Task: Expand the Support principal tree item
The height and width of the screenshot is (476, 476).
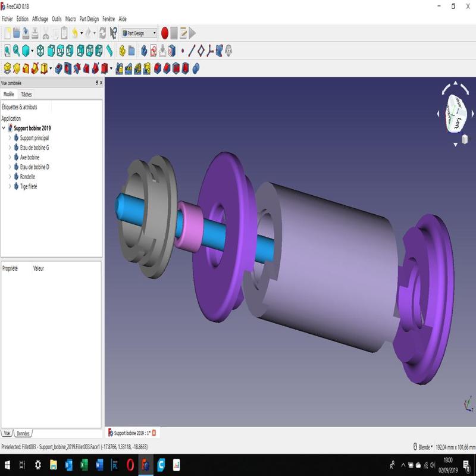Action: click(10, 138)
